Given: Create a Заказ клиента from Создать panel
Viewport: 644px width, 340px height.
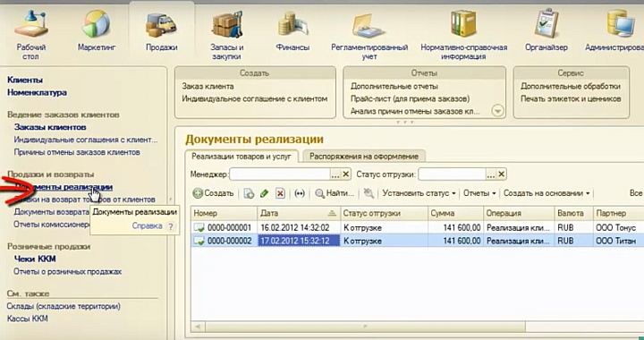Looking at the screenshot, I should (x=208, y=86).
